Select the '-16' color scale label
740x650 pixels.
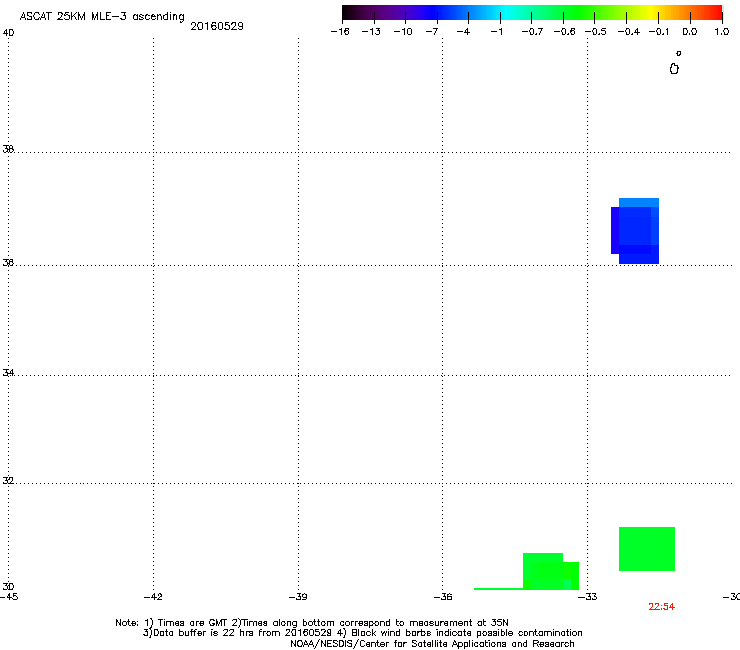340,32
